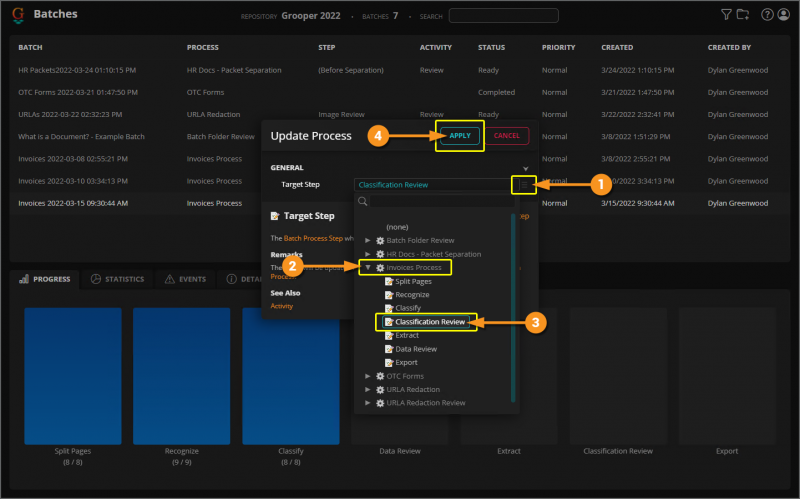The image size is (800, 499).
Task: Select the HR Packets2022-03-24 batch row
Action: tap(399, 70)
